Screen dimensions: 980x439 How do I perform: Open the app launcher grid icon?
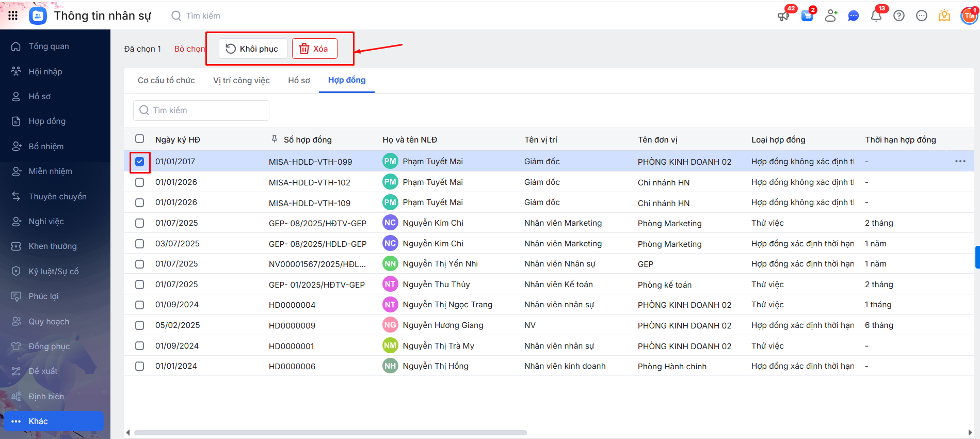pos(13,15)
